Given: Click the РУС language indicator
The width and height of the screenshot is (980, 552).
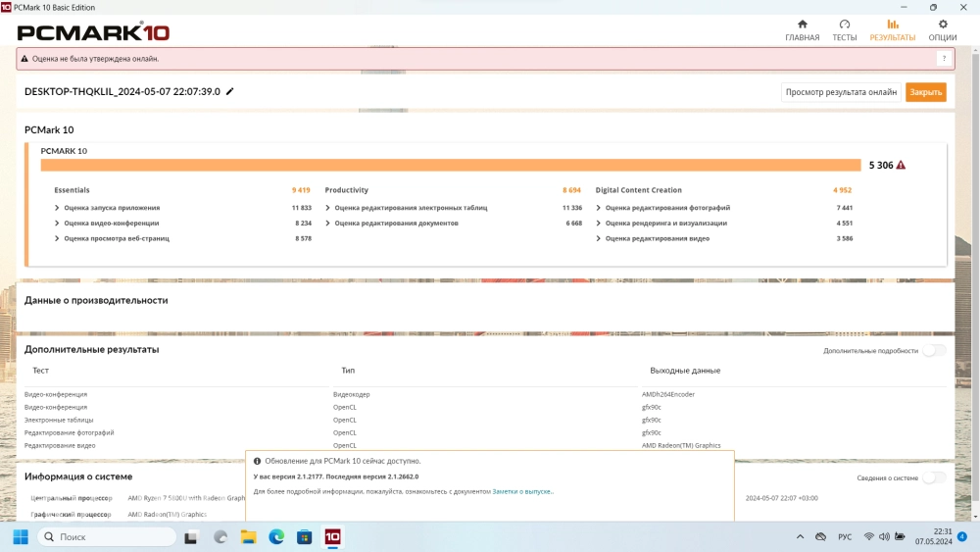Looking at the screenshot, I should pos(845,537).
